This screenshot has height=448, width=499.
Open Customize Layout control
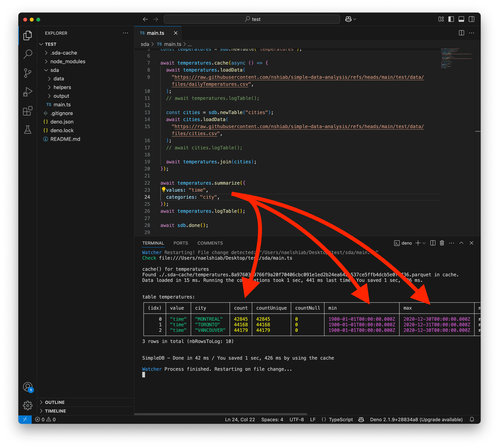coord(441,19)
